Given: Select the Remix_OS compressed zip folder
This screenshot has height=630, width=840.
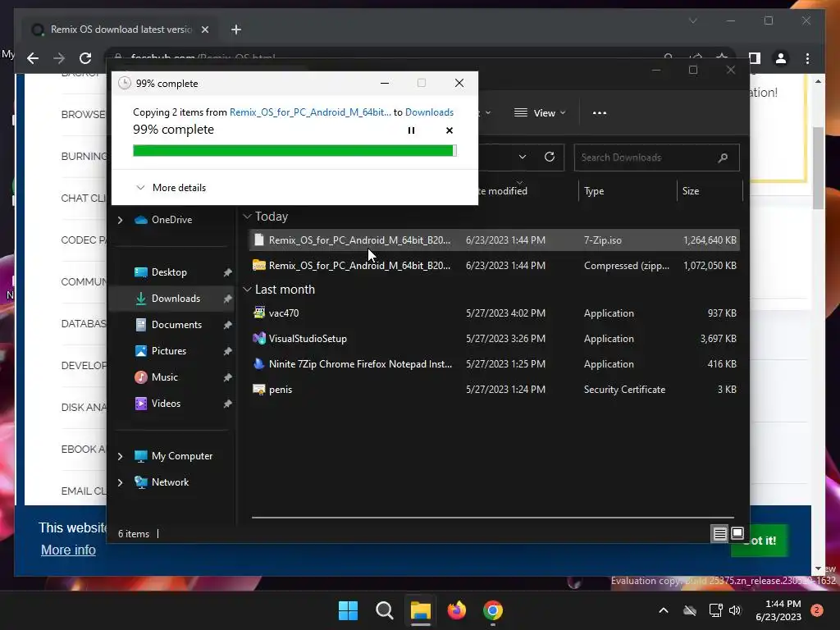Looking at the screenshot, I should (494, 265).
